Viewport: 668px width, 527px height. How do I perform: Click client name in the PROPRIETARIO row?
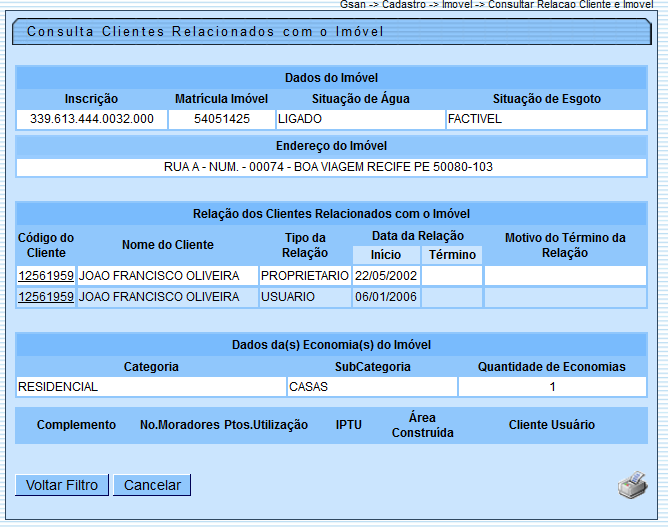(159, 275)
